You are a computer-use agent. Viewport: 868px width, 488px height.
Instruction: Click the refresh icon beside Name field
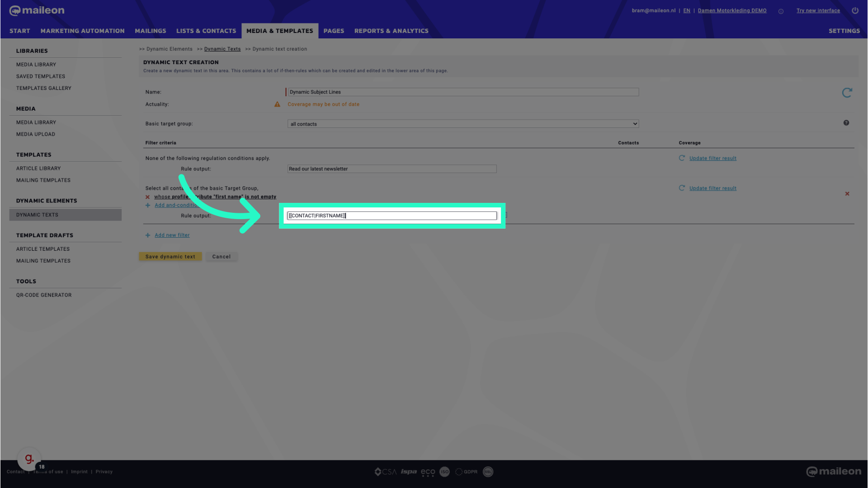(x=847, y=93)
